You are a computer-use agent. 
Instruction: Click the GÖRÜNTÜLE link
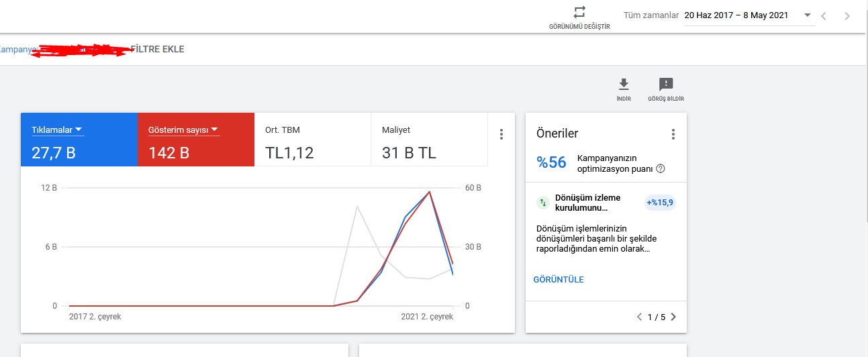point(559,279)
